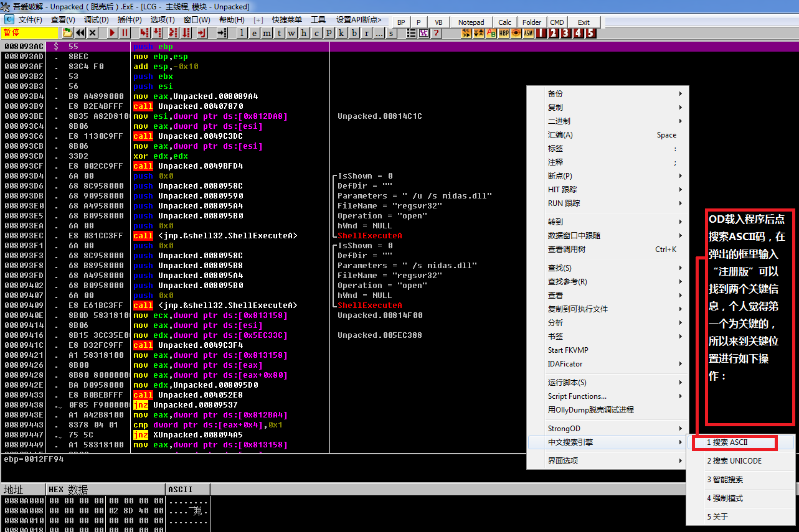This screenshot has height=532, width=799.
Task: Expand the HIT 跟踪 submenu arrow
Action: tap(681, 190)
